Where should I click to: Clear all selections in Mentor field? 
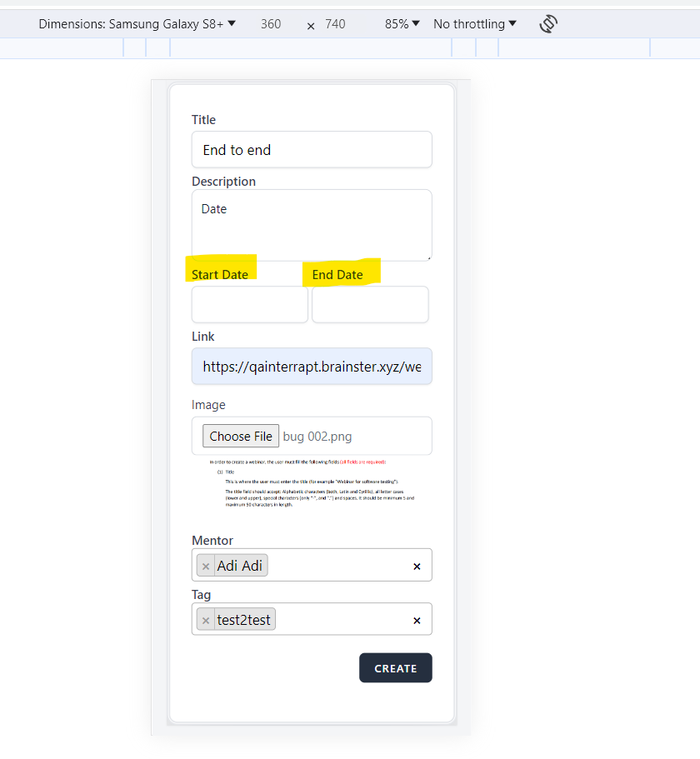pos(417,567)
